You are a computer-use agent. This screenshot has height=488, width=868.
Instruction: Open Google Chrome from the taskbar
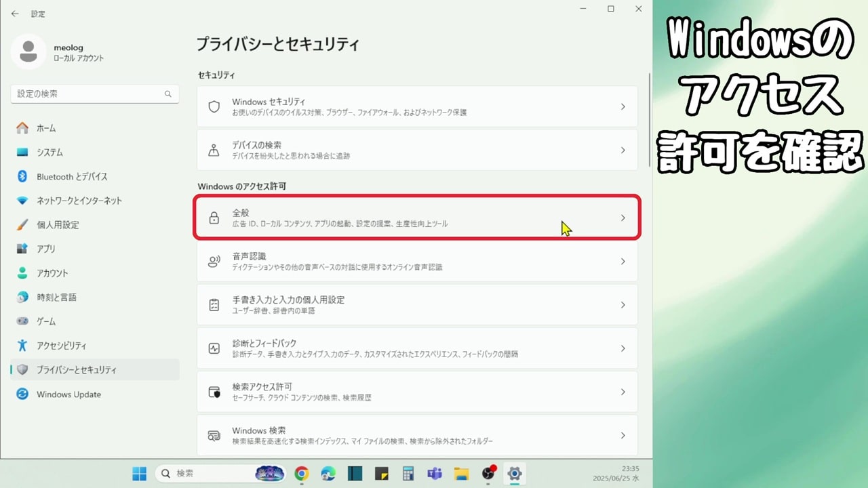pos(302,473)
